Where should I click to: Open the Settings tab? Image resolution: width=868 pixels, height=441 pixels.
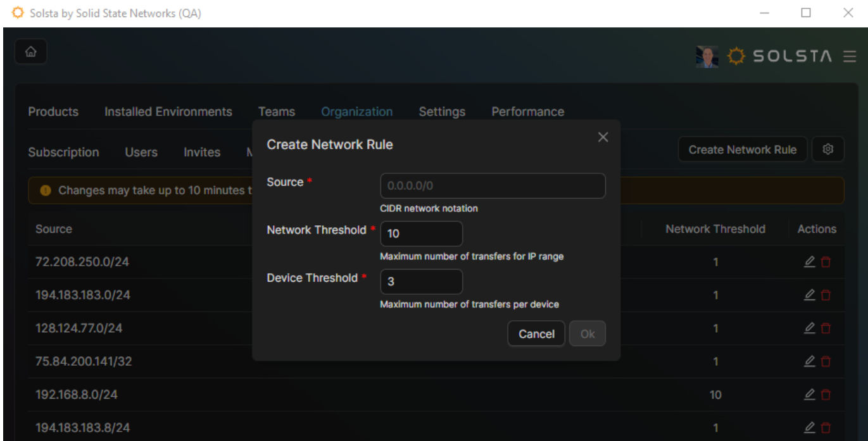coord(442,112)
